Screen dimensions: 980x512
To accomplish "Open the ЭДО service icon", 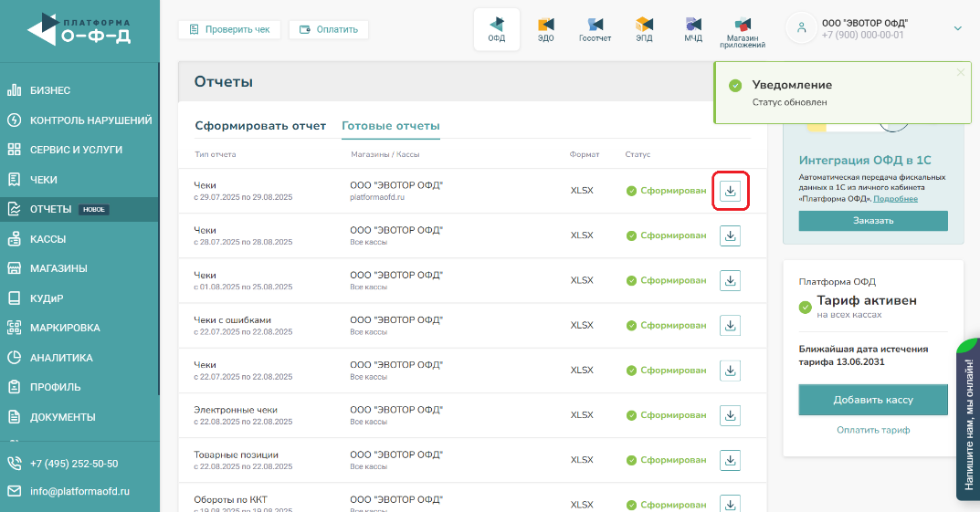I will point(546,29).
